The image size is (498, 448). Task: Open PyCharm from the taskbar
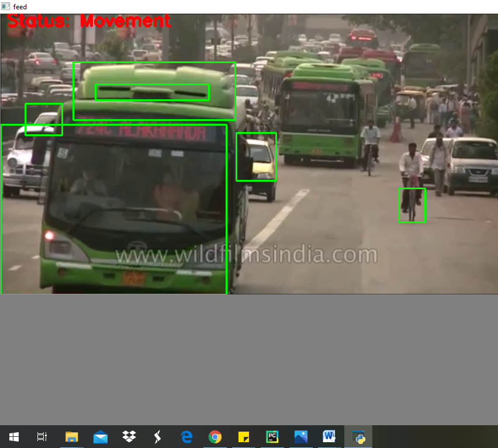click(x=272, y=436)
